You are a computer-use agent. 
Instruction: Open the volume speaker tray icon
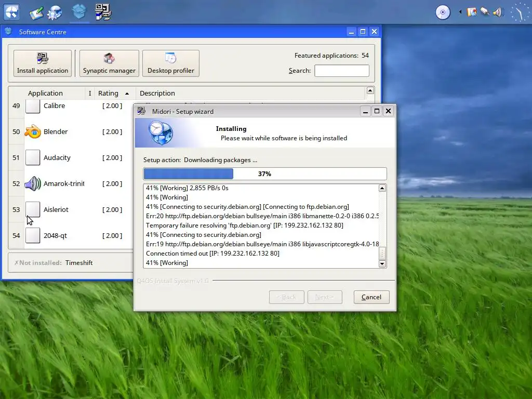point(497,12)
